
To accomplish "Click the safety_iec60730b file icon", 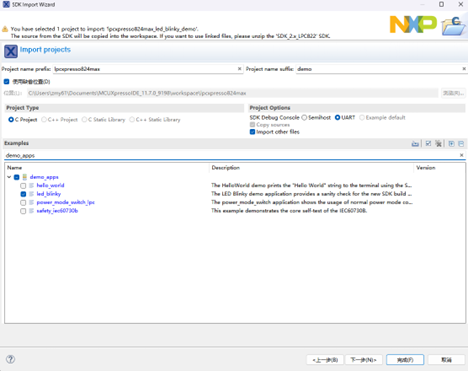I will point(31,211).
